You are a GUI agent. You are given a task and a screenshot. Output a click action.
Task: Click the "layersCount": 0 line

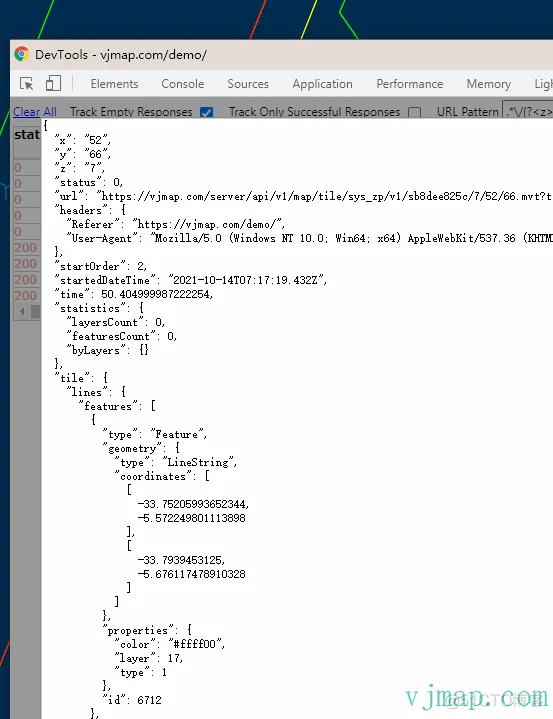tap(116, 322)
